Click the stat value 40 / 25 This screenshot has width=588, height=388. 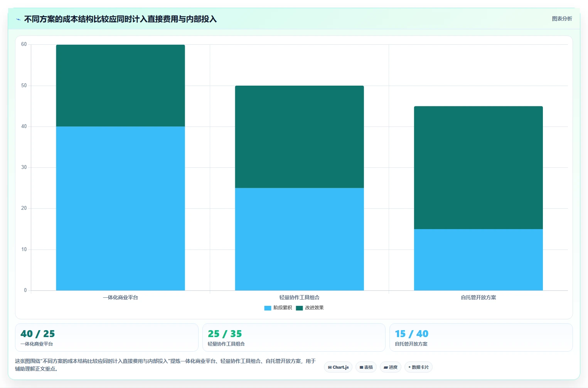click(38, 334)
